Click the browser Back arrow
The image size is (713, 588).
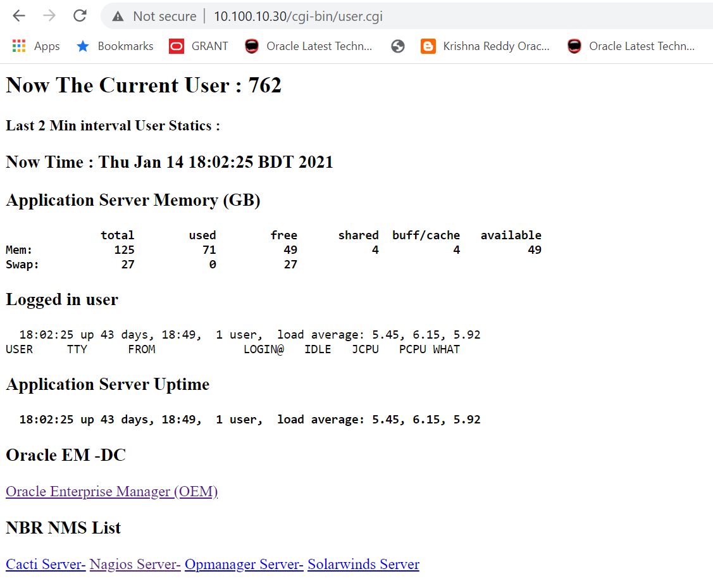[19, 16]
